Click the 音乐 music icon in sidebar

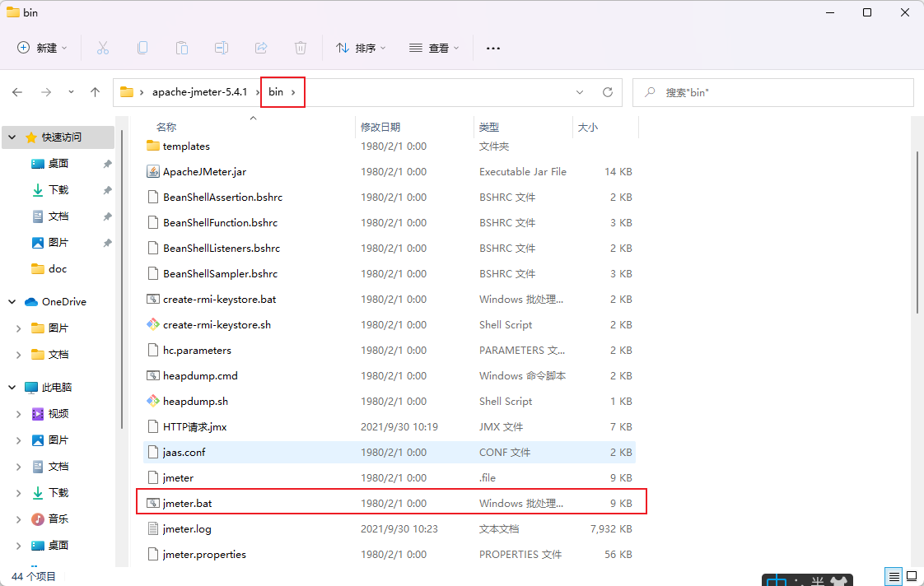coord(38,519)
